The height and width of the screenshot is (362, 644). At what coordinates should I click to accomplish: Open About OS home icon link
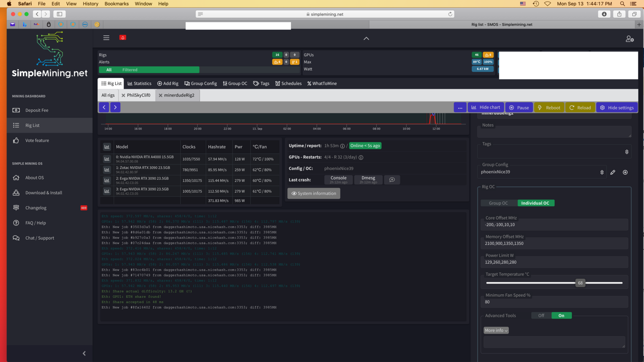coord(16,178)
